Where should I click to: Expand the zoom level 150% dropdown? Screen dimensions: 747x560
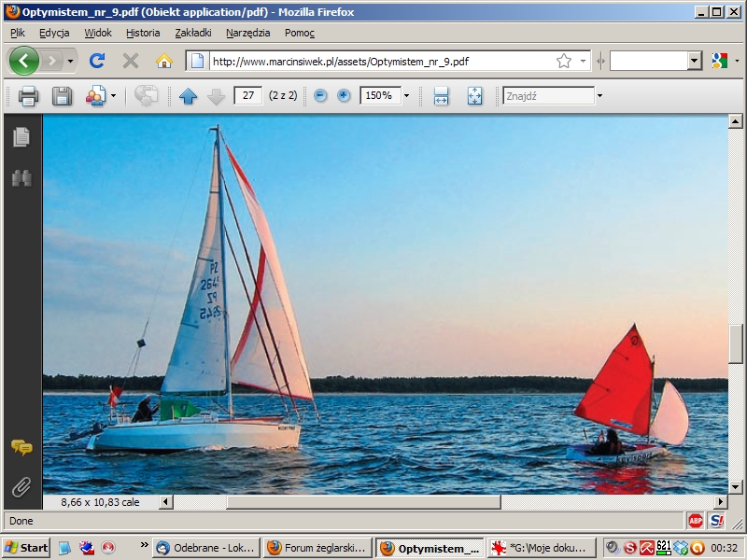coord(406,96)
